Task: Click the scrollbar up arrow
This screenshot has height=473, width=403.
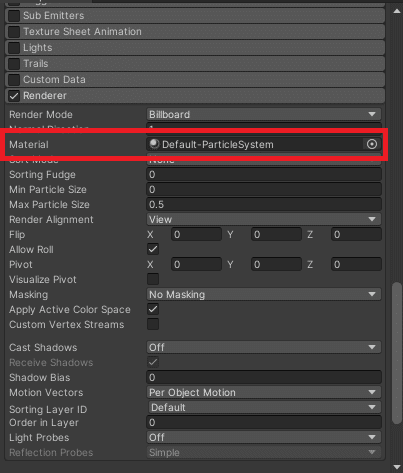Action: [397, 11]
